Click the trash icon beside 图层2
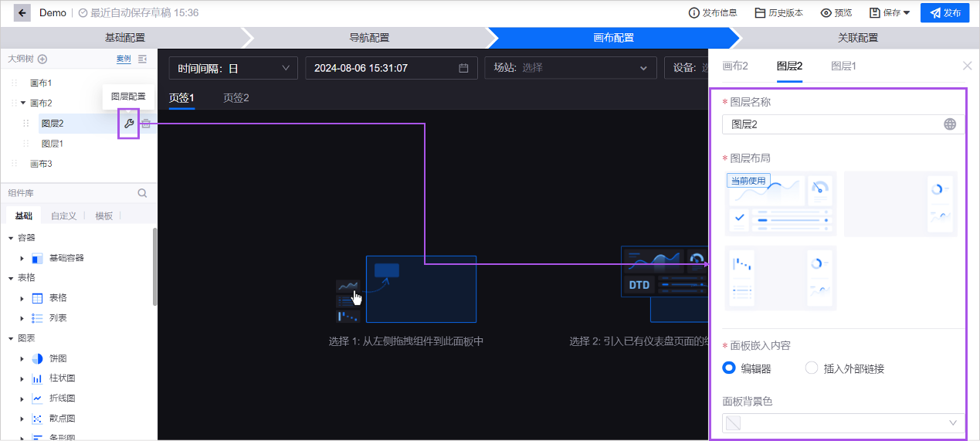The height and width of the screenshot is (441, 980). click(146, 124)
